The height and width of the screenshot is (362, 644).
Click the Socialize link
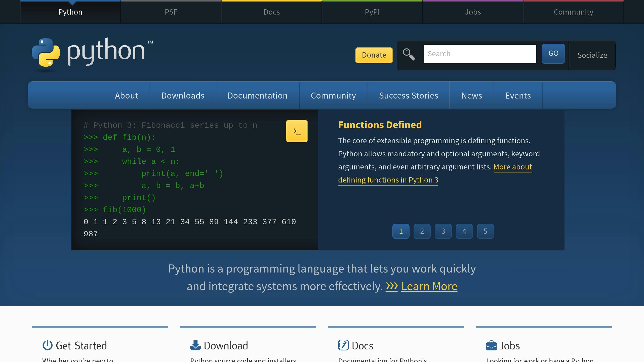[x=592, y=55]
